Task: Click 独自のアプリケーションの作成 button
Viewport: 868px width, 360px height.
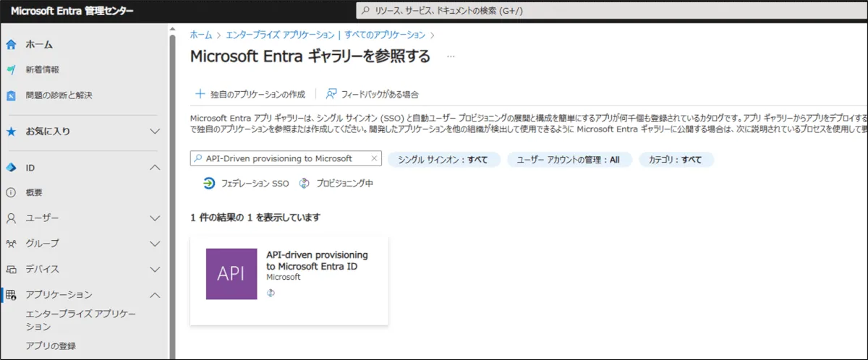Action: click(250, 94)
